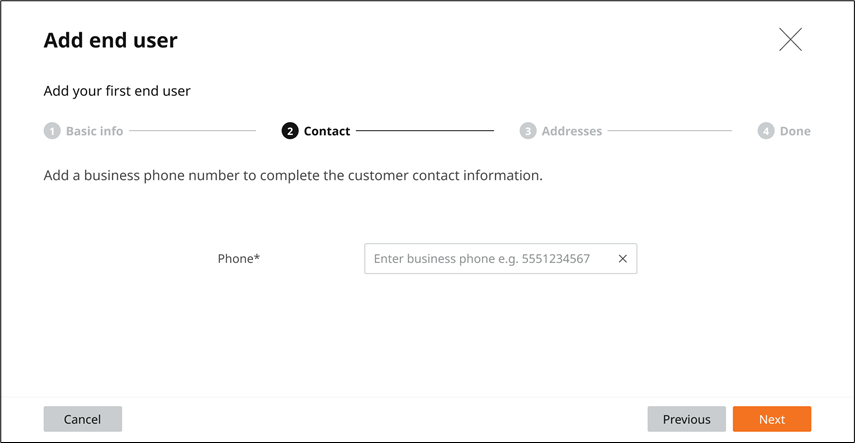Screen dimensions: 855x443
Task: Go to the Basic info step
Action: 94,131
